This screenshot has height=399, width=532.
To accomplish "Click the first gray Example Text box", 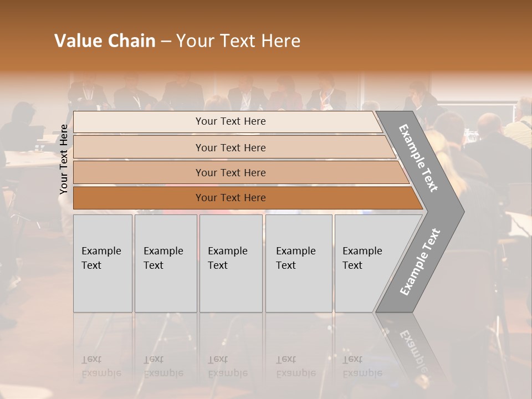I will (103, 263).
